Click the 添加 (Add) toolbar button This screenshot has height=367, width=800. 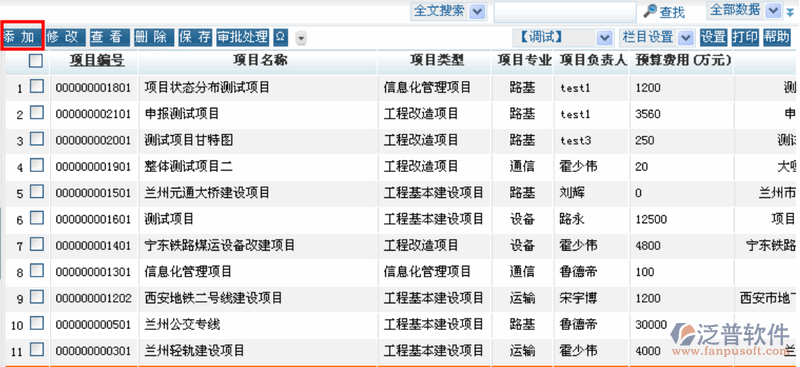point(22,37)
